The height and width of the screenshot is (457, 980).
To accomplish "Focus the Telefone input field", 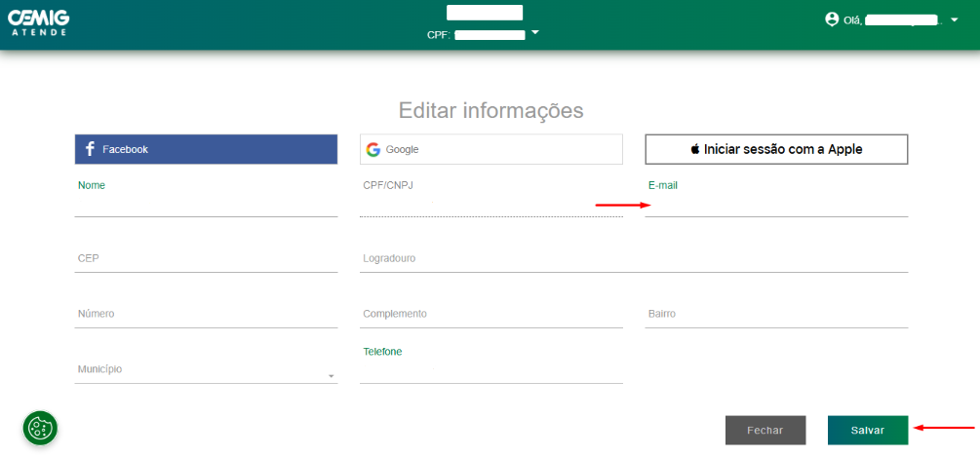I will (490, 371).
